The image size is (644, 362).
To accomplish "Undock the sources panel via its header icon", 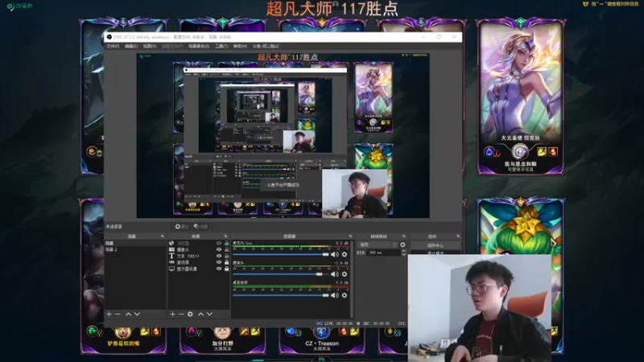I will pos(225,237).
